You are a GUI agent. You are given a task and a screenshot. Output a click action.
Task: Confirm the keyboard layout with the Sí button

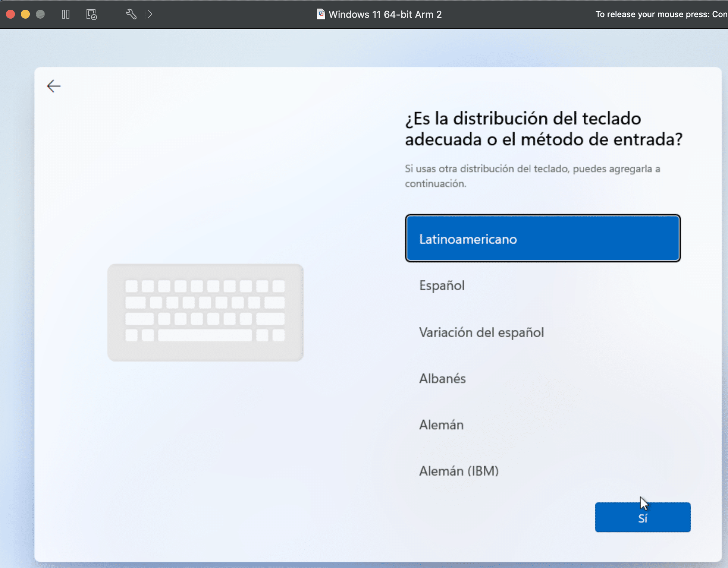643,517
